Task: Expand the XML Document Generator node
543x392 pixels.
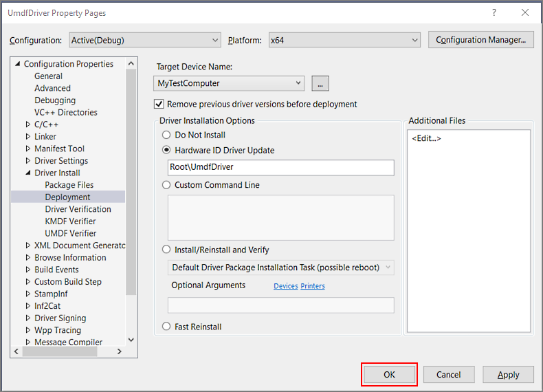Action: point(28,246)
